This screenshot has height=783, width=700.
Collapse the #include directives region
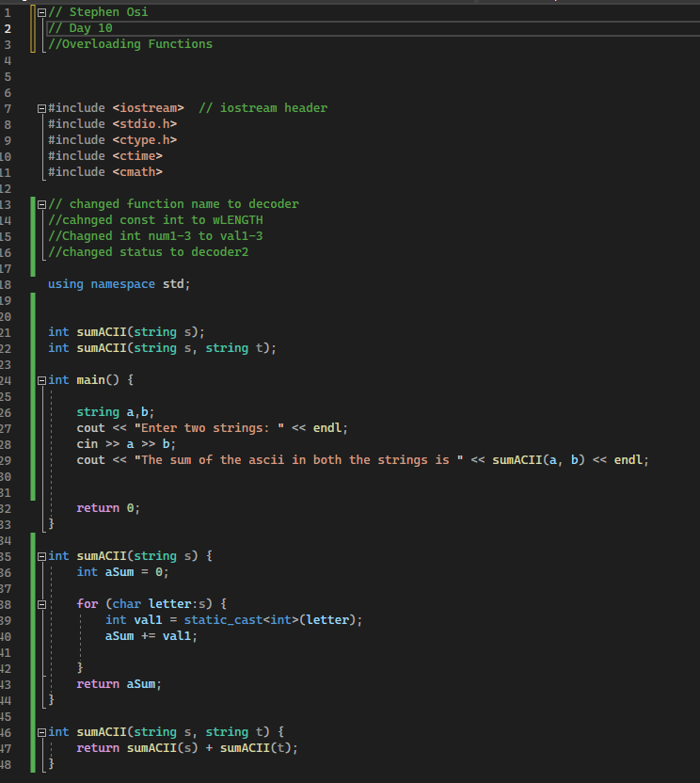click(x=42, y=108)
